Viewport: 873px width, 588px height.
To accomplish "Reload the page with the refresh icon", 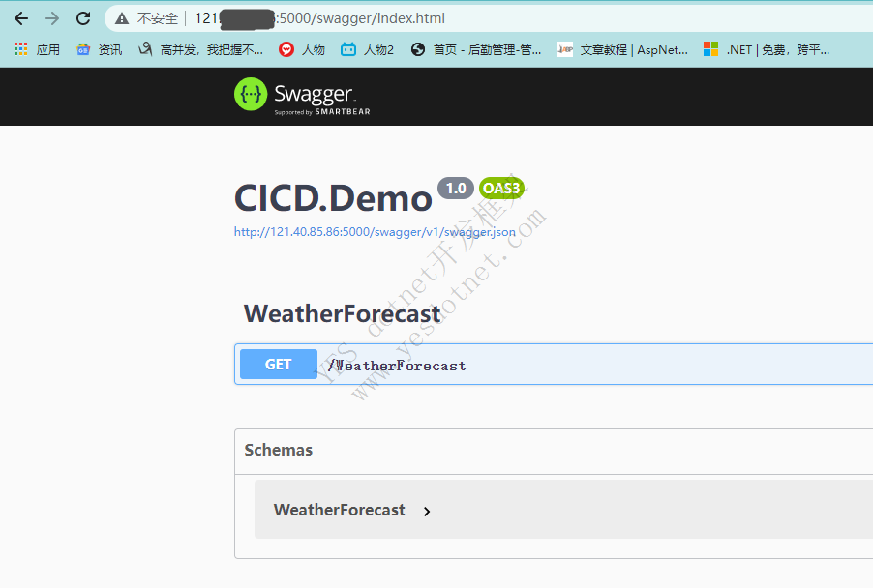I will [83, 18].
